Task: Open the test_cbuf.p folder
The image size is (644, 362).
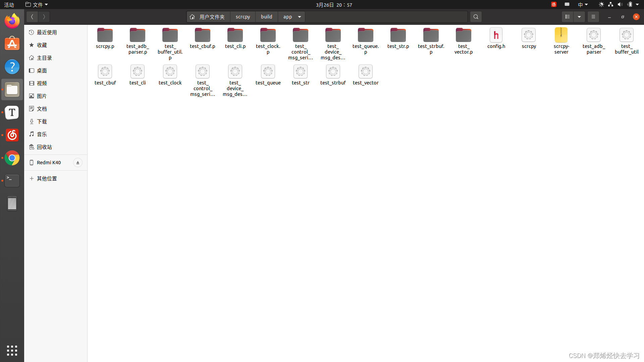Action: tap(203, 39)
